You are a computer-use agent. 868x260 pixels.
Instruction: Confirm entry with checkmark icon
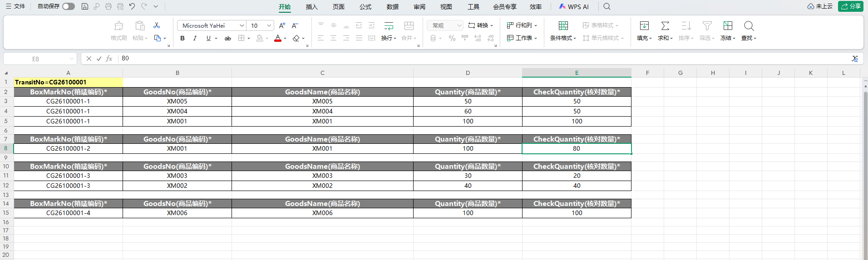tap(99, 59)
